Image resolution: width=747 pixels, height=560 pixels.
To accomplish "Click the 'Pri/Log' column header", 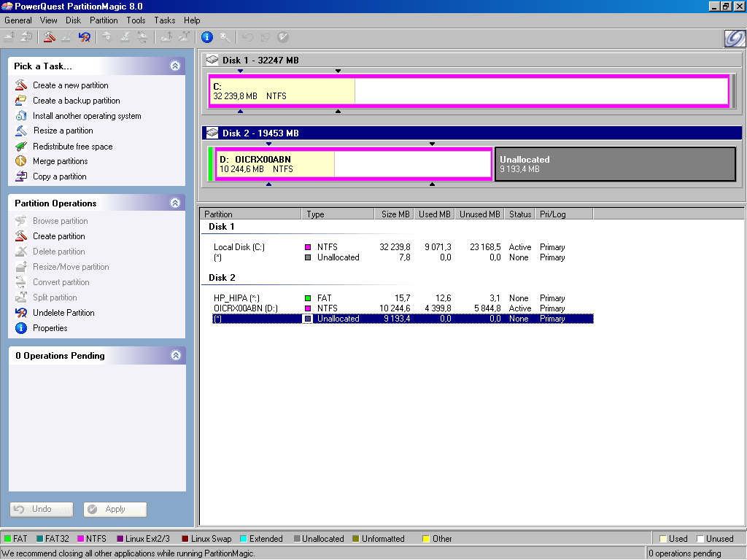I will 564,214.
